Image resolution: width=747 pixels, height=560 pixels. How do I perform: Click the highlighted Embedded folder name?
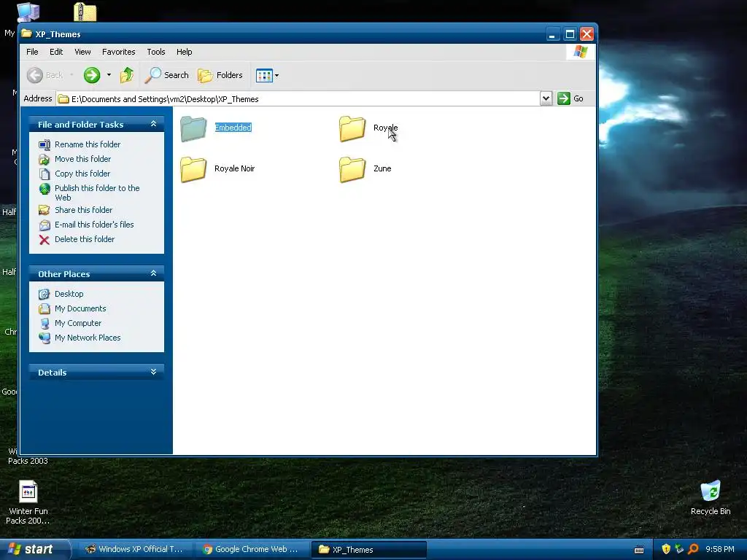point(233,128)
